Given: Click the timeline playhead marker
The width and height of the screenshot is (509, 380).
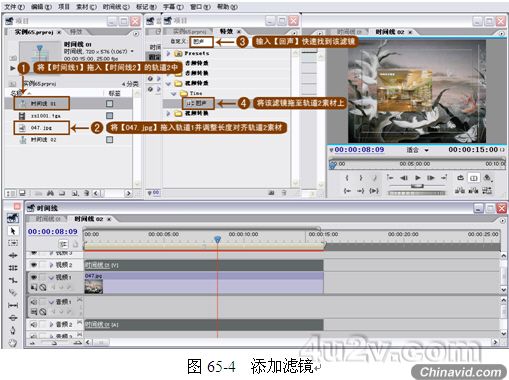Looking at the screenshot, I should coord(217,239).
